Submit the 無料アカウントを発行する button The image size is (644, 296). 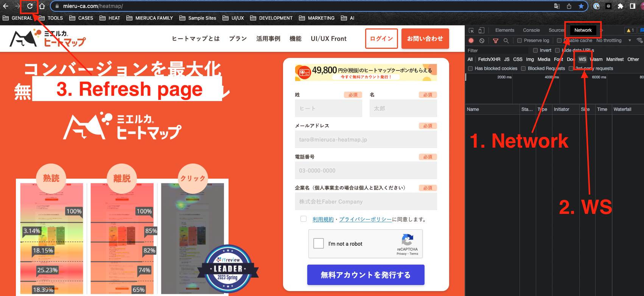(366, 275)
